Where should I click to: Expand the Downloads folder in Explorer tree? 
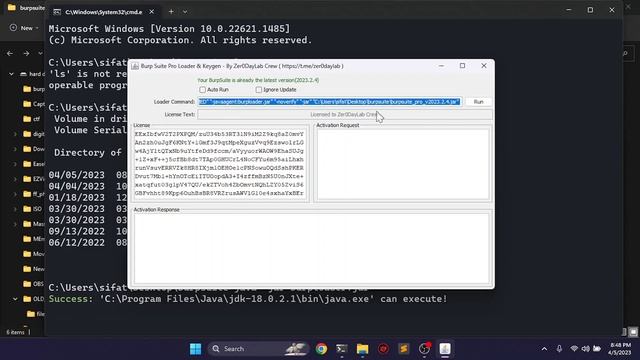pyautogui.click(x=15, y=149)
